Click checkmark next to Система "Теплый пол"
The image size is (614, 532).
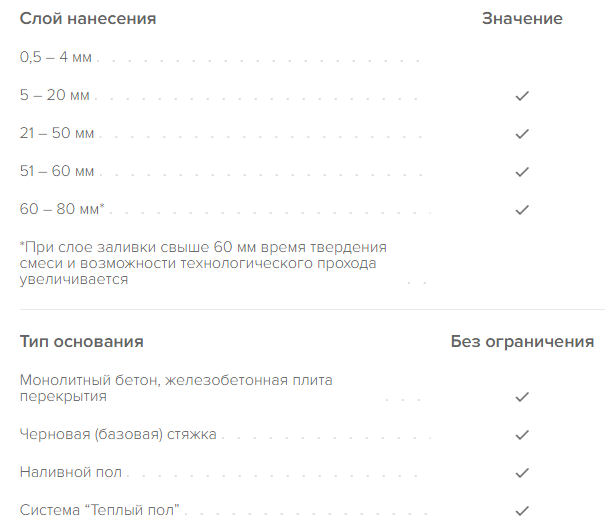[x=522, y=511]
